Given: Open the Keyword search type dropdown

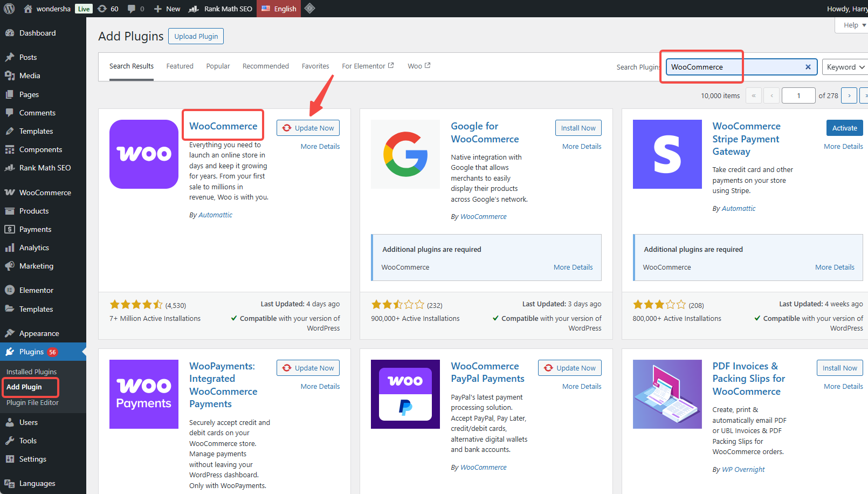Looking at the screenshot, I should pos(844,67).
